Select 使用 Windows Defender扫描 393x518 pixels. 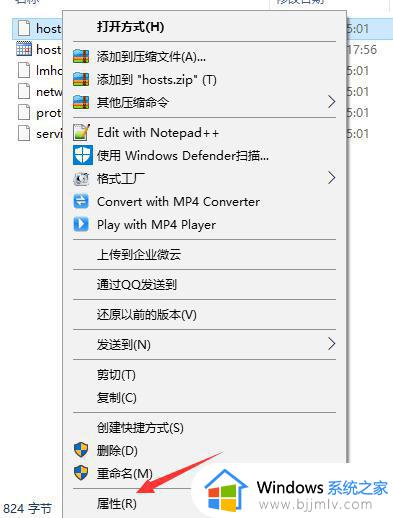point(204,155)
